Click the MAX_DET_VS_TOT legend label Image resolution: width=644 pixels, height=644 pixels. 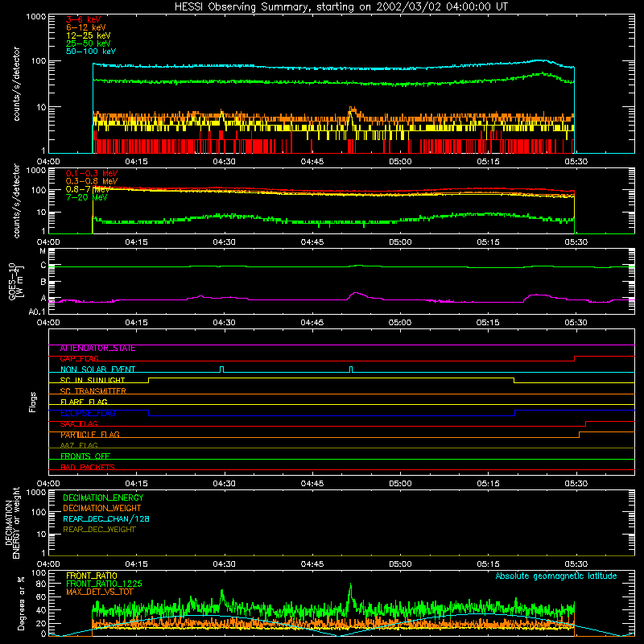[100, 592]
